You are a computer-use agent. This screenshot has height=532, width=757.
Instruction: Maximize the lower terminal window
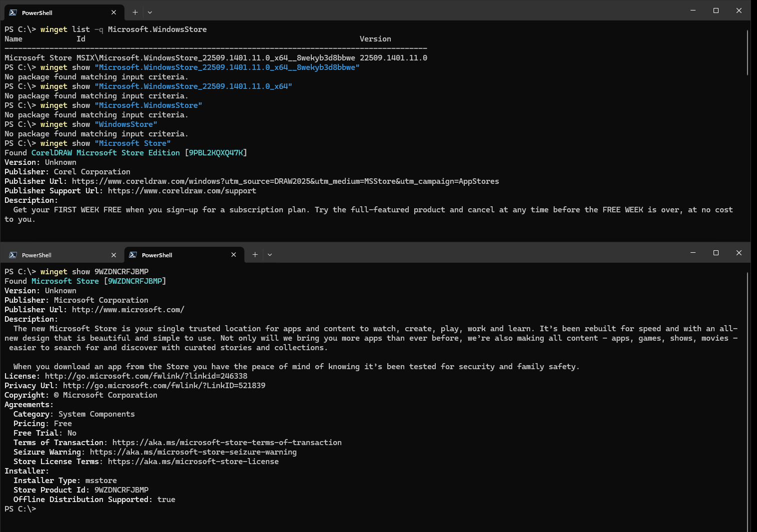[x=716, y=253]
